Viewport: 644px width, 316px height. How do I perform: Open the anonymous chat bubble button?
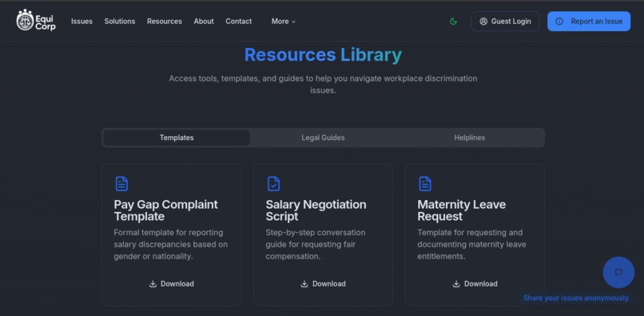tap(618, 272)
